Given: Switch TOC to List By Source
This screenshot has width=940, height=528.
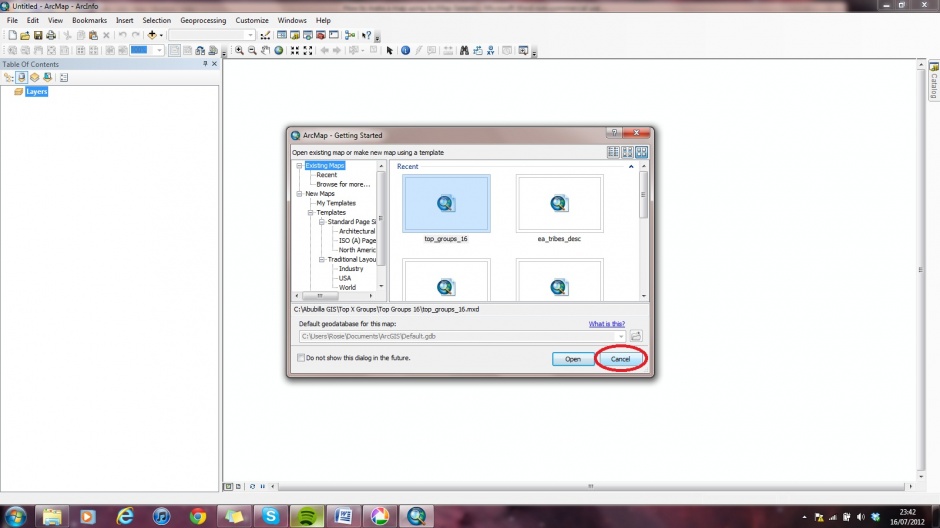Looking at the screenshot, I should tap(22, 77).
